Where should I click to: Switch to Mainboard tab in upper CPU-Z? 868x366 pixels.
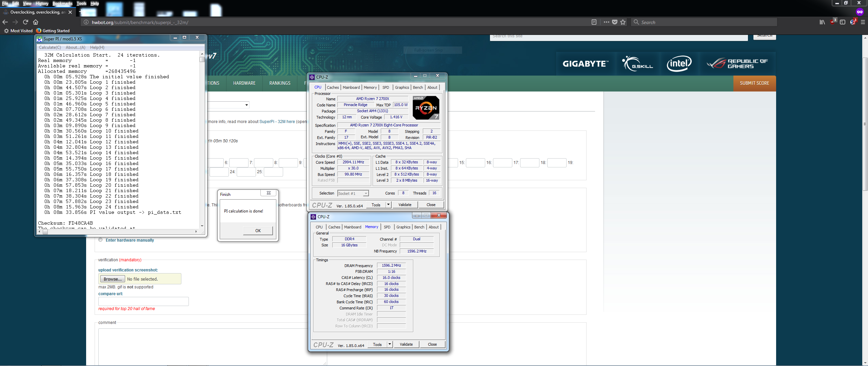pos(351,87)
